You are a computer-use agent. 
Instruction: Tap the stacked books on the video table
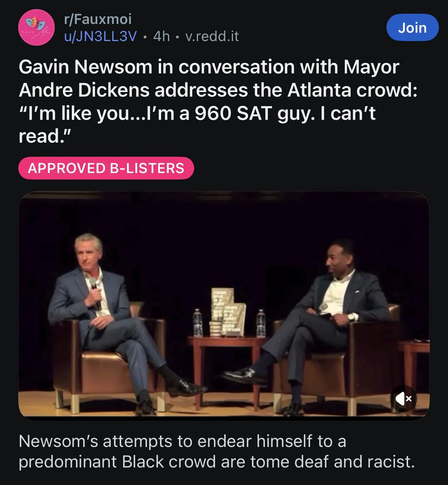[228, 313]
